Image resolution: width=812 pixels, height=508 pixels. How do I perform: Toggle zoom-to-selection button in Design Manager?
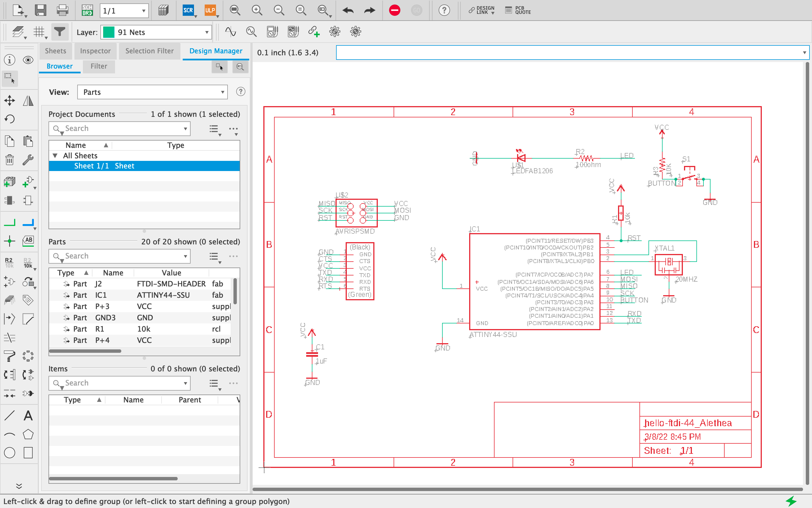pyautogui.click(x=240, y=67)
